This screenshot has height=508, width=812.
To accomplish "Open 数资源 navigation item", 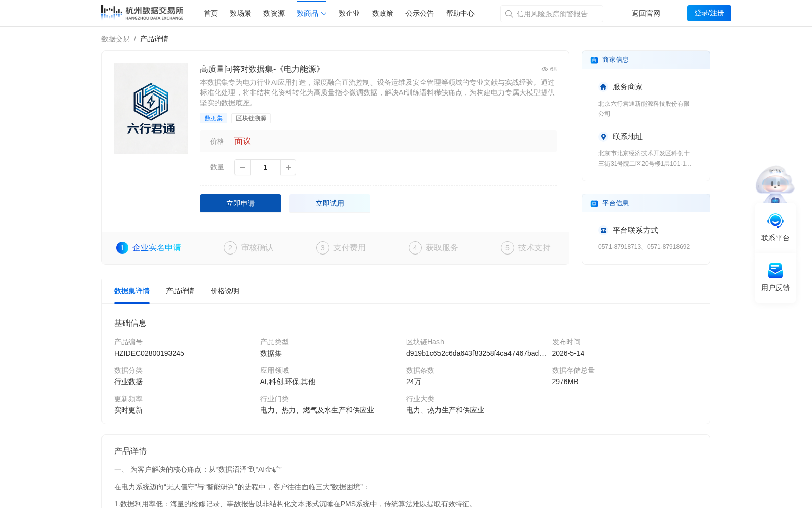I will point(274,14).
